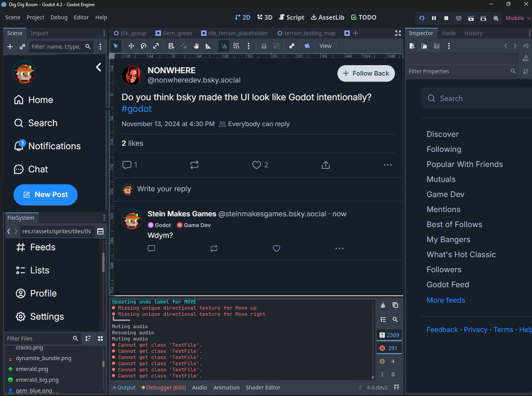Select the Rotate Mode tool
Screen dimensions: 532x396
(x=144, y=46)
